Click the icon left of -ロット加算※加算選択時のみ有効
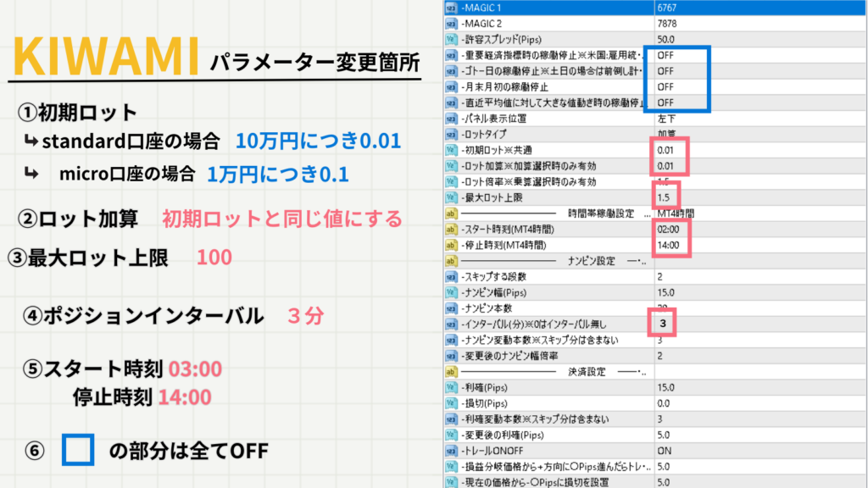The image size is (868, 488). tap(451, 166)
